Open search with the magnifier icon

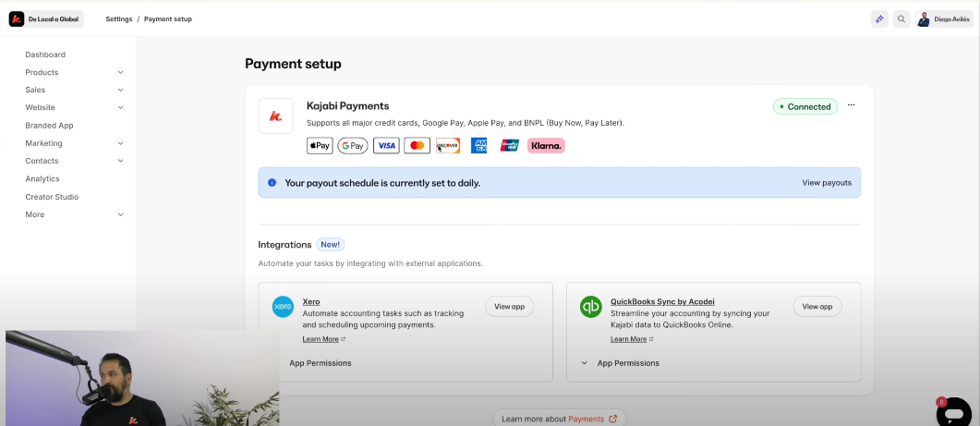901,19
